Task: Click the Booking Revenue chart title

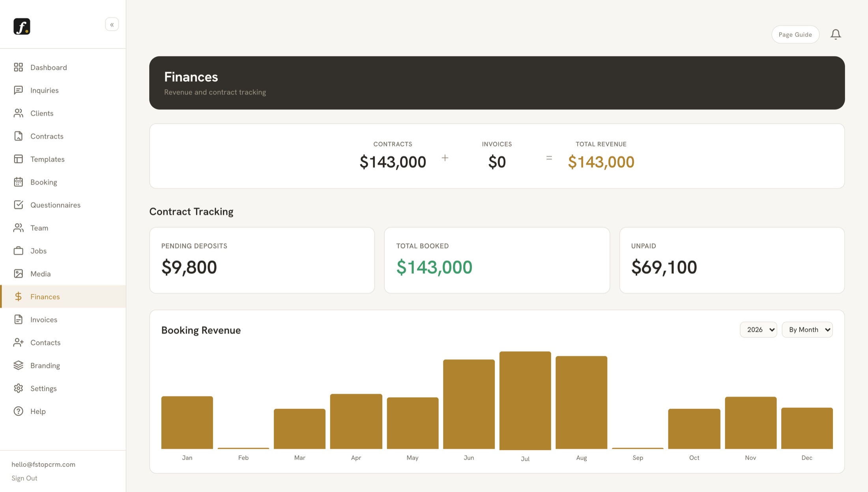Action: (201, 330)
